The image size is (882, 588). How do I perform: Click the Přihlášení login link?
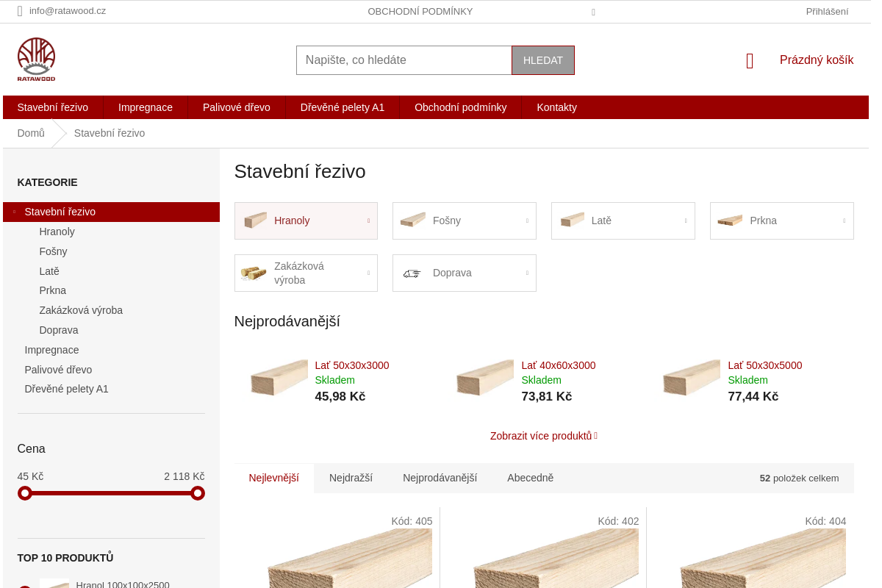pyautogui.click(x=827, y=11)
